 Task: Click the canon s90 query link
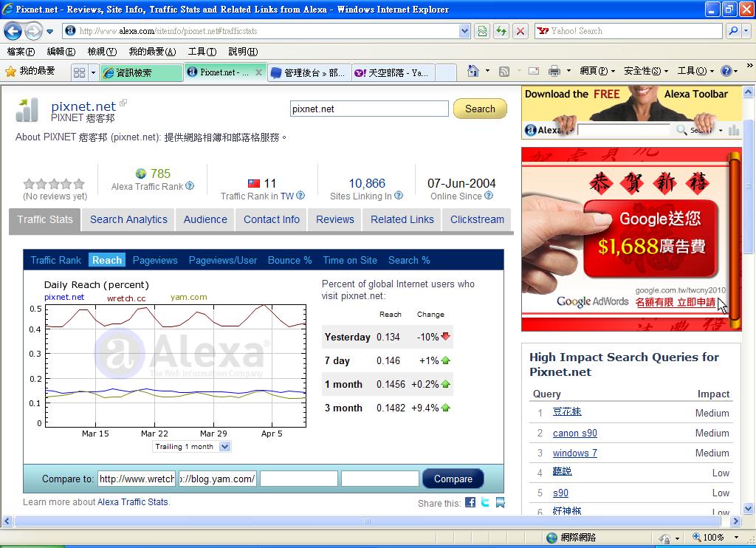tap(574, 434)
